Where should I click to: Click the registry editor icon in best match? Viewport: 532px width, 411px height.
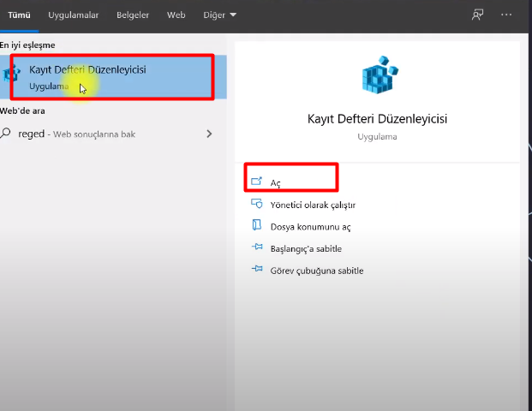(x=11, y=74)
